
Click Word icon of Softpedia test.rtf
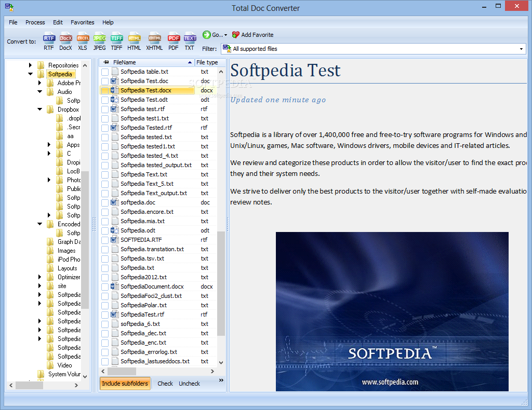[115, 109]
